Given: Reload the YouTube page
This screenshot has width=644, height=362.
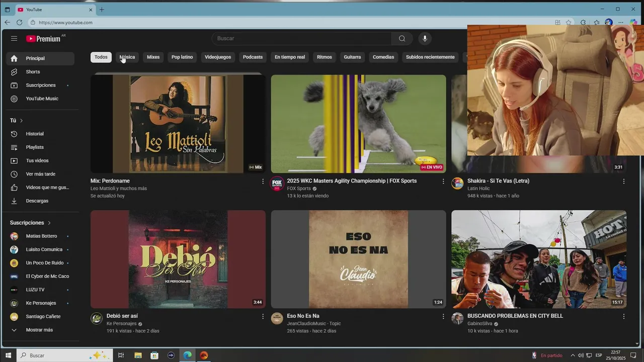Looking at the screenshot, I should click(19, 23).
